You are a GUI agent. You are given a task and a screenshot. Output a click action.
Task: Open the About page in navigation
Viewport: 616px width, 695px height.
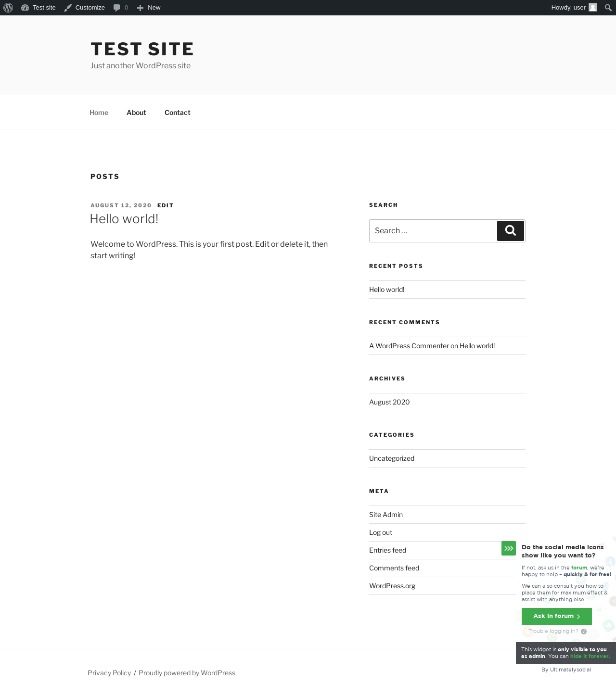click(136, 113)
